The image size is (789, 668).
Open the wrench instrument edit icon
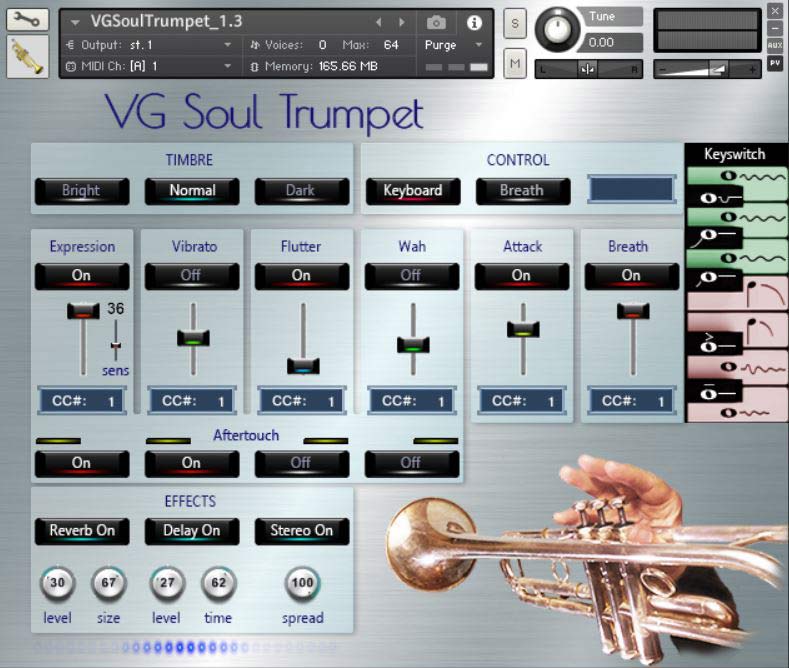27,20
